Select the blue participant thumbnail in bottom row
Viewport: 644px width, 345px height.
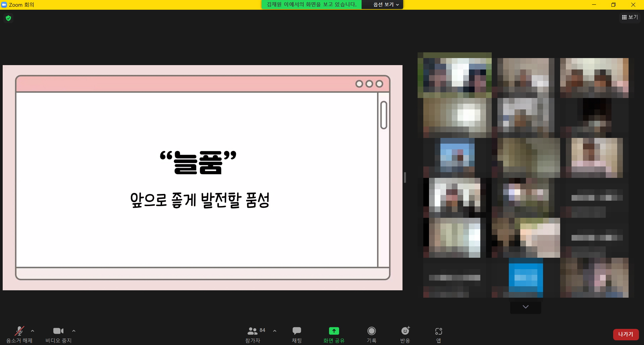pyautogui.click(x=526, y=278)
